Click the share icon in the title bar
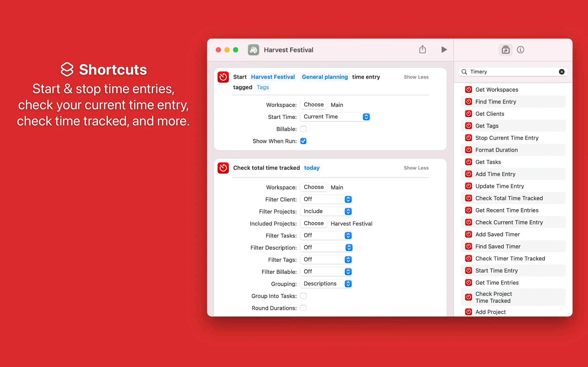The image size is (588, 367). (x=422, y=50)
